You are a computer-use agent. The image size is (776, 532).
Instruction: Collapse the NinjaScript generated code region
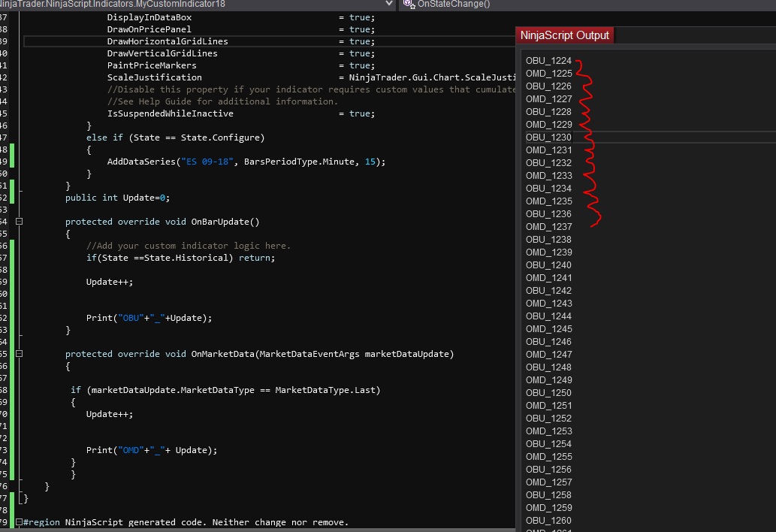point(19,522)
